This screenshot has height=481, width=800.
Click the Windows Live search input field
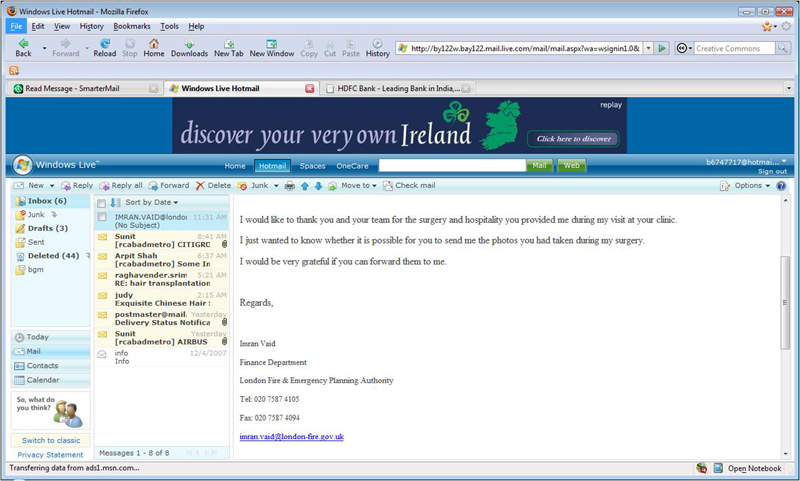pos(452,166)
